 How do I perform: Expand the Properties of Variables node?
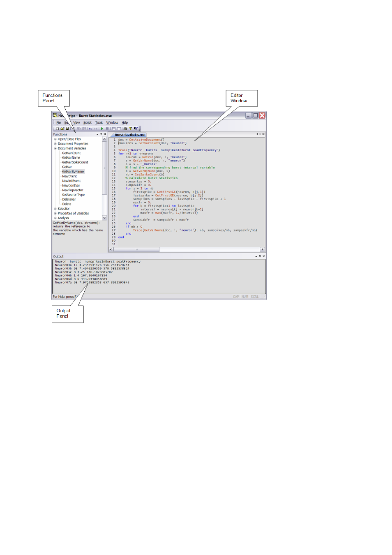(x=55, y=213)
